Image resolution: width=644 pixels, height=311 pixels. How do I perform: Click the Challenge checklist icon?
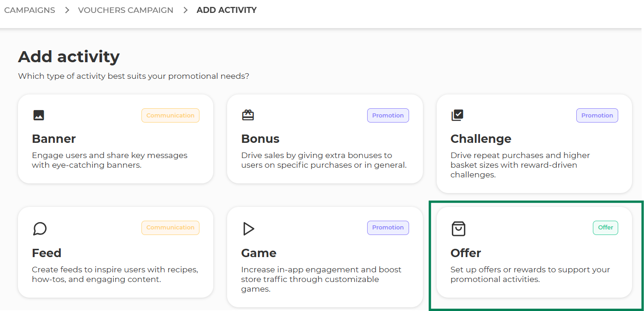pos(457,115)
